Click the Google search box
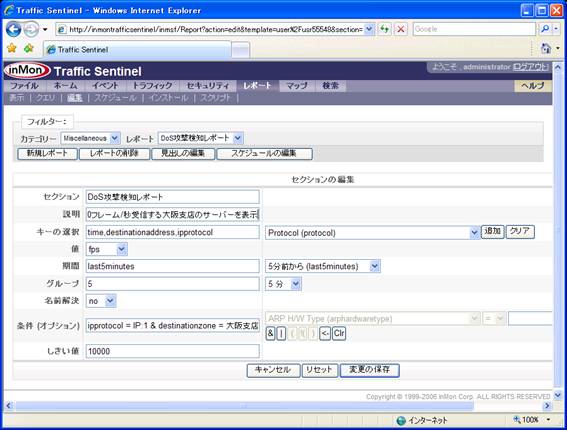This screenshot has height=430, width=567. pyautogui.click(x=474, y=29)
